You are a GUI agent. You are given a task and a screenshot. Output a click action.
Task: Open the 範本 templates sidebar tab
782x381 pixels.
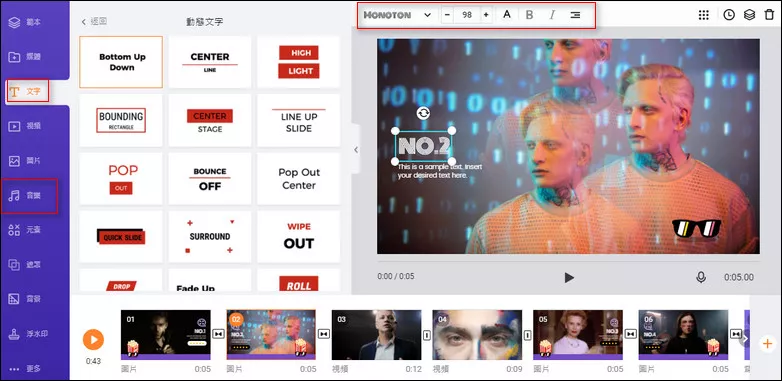click(25, 22)
